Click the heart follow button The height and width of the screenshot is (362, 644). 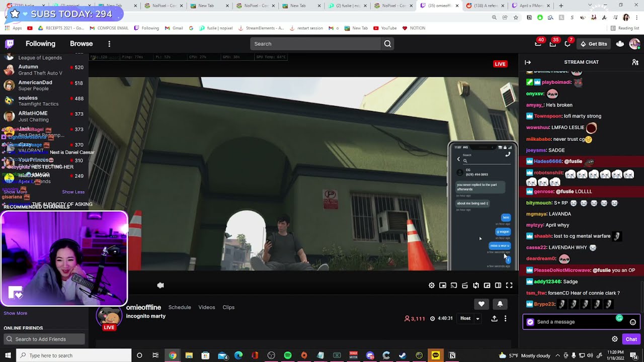(481, 304)
